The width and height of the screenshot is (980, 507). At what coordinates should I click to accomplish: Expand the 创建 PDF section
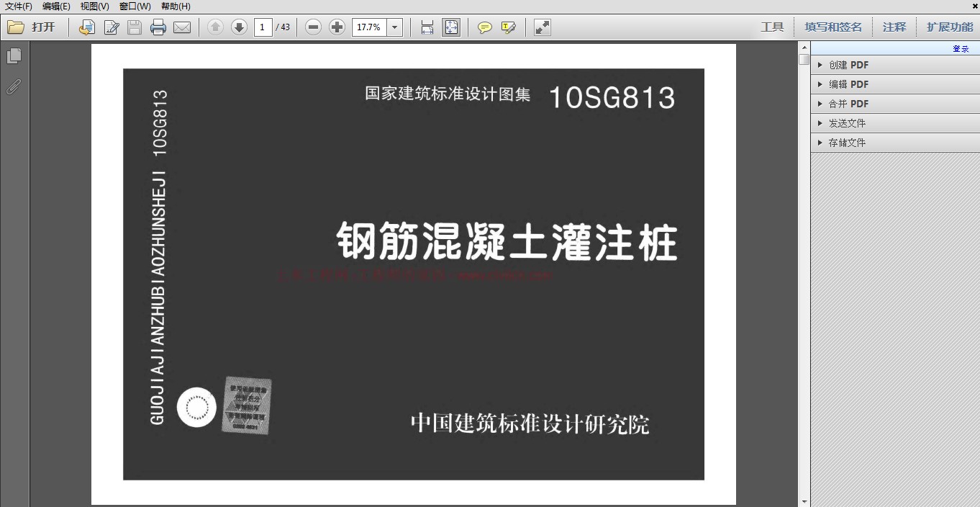coord(895,65)
